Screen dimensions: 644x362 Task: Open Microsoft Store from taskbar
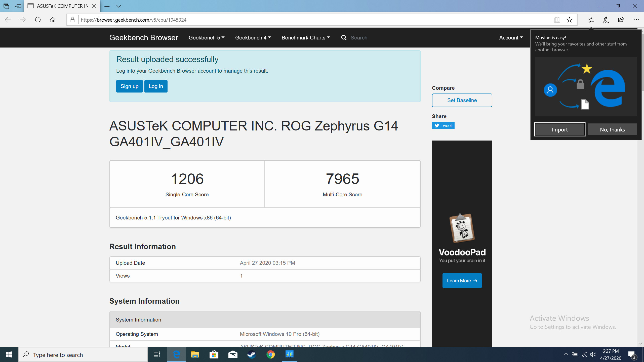214,355
